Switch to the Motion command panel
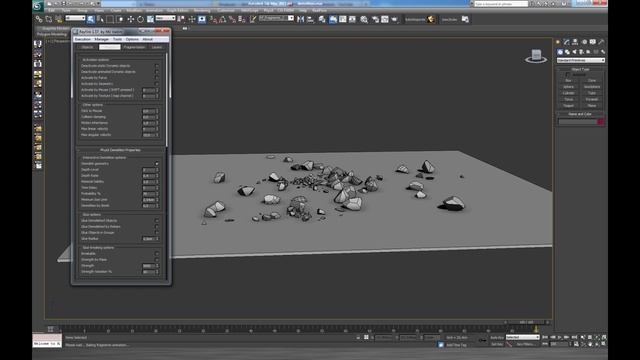 click(584, 42)
